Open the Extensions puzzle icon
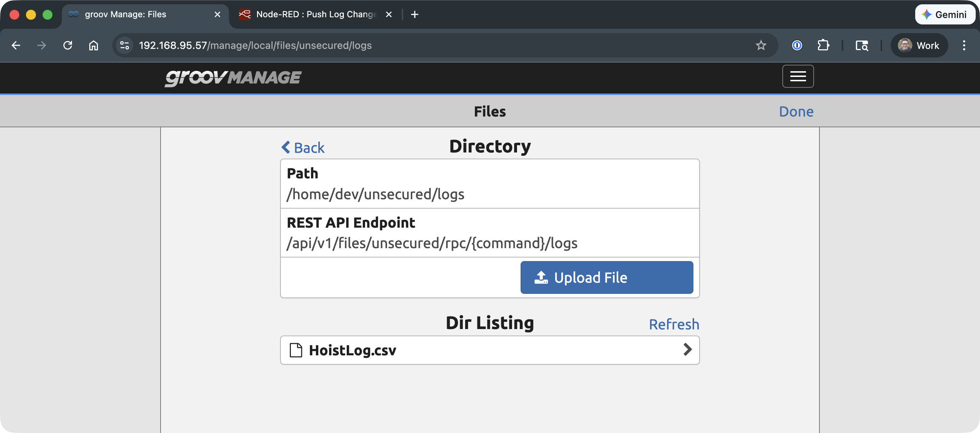980x433 pixels. [823, 45]
